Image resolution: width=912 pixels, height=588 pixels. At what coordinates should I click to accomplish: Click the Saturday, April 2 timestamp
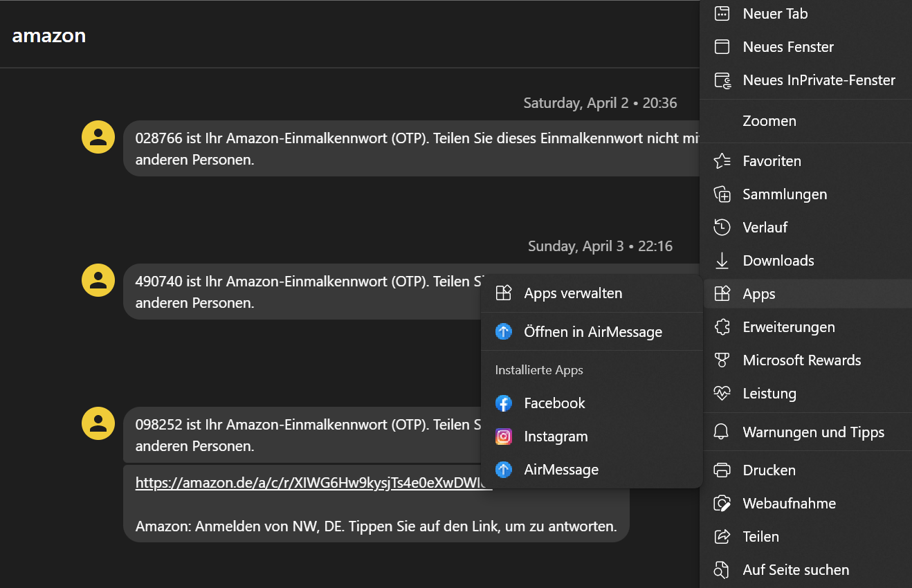[600, 103]
